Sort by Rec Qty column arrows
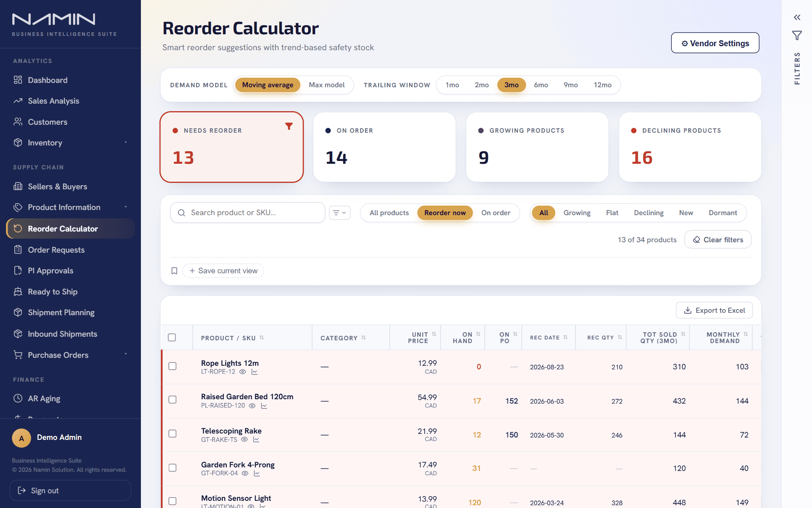Screen dimensions: 812x508 [x=620, y=337]
